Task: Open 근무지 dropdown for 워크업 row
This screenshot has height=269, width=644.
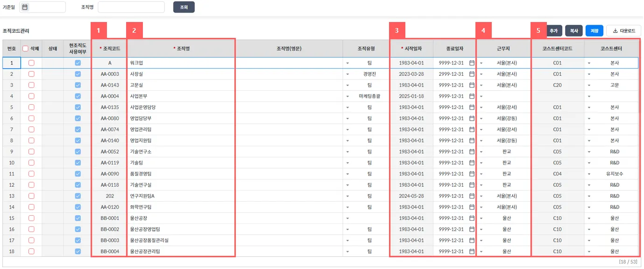Action: 481,63
